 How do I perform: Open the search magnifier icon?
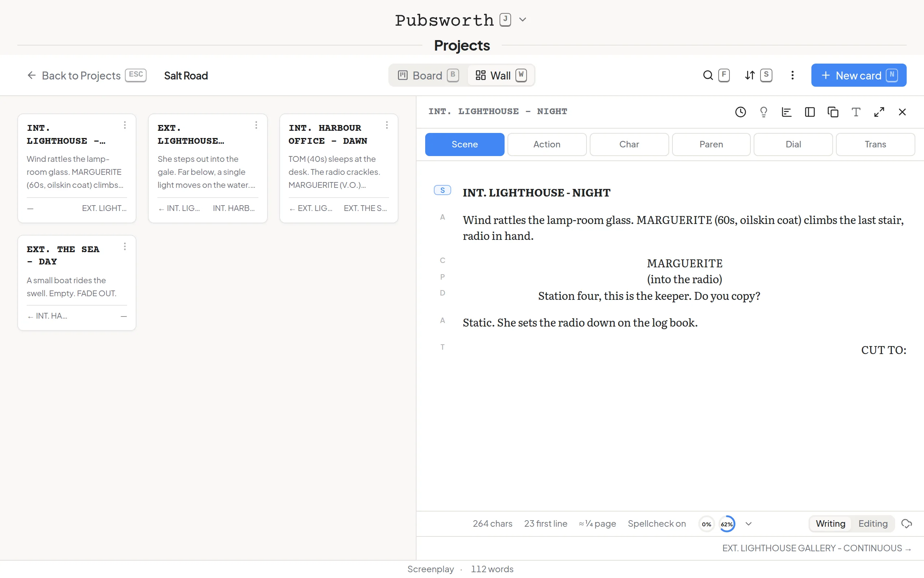pyautogui.click(x=708, y=75)
